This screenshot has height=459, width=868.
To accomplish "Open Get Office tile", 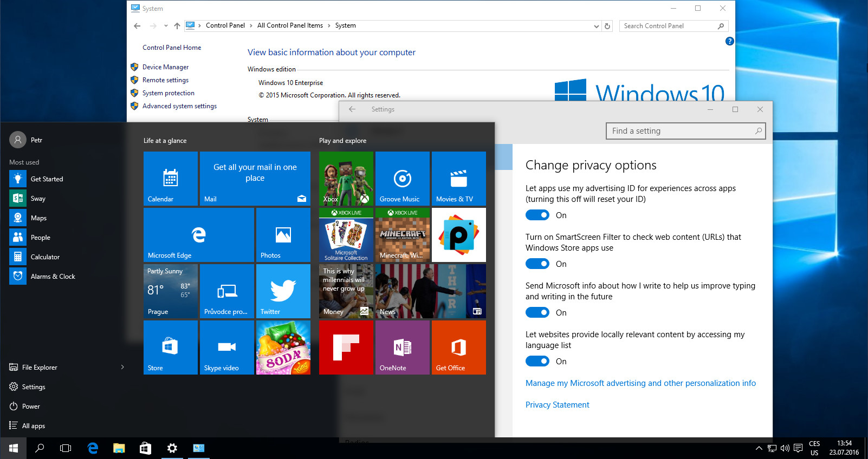I will pos(459,347).
